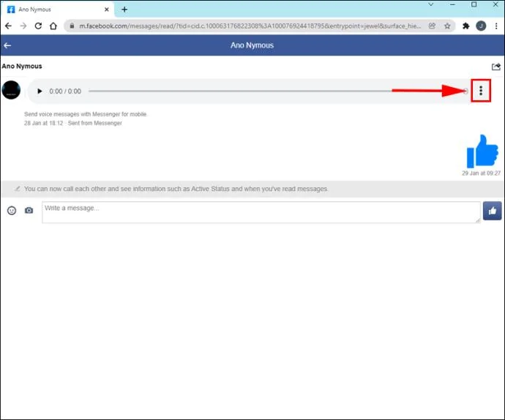Click the audio progress slider track

(278, 91)
